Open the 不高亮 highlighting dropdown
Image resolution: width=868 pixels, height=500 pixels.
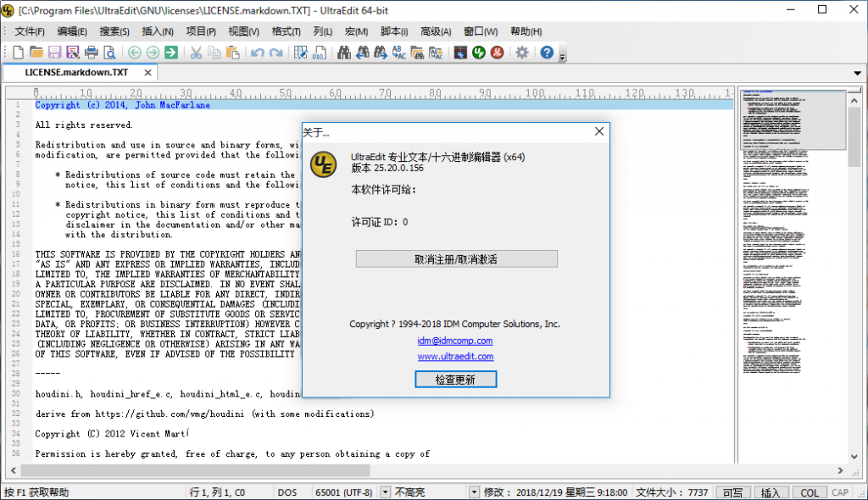(x=474, y=492)
